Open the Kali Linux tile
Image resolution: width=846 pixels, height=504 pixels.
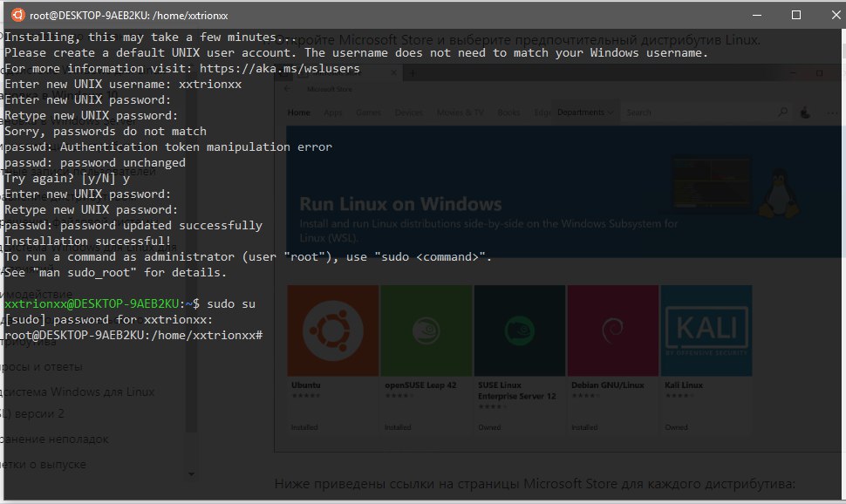[x=706, y=330]
